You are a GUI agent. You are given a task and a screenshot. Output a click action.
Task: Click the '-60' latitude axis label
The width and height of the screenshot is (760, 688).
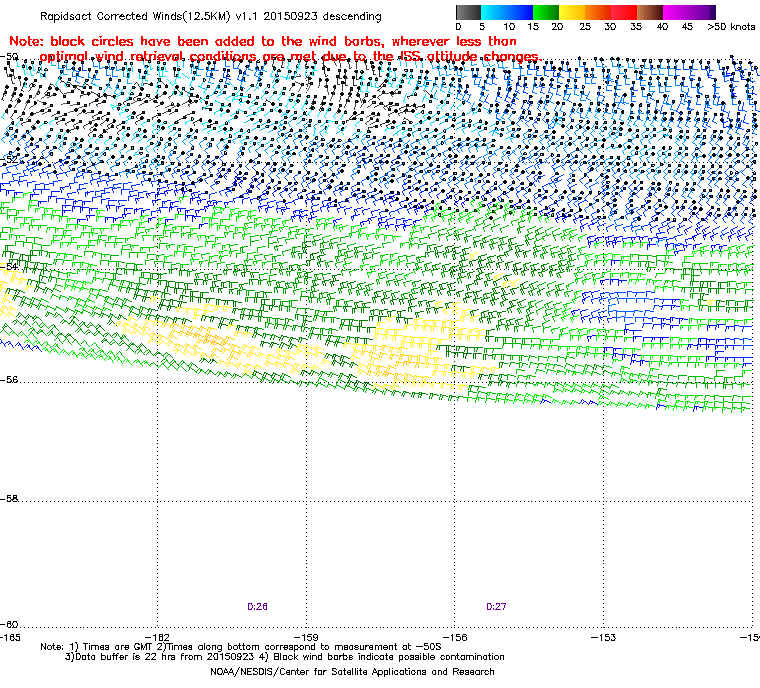[x=9, y=624]
